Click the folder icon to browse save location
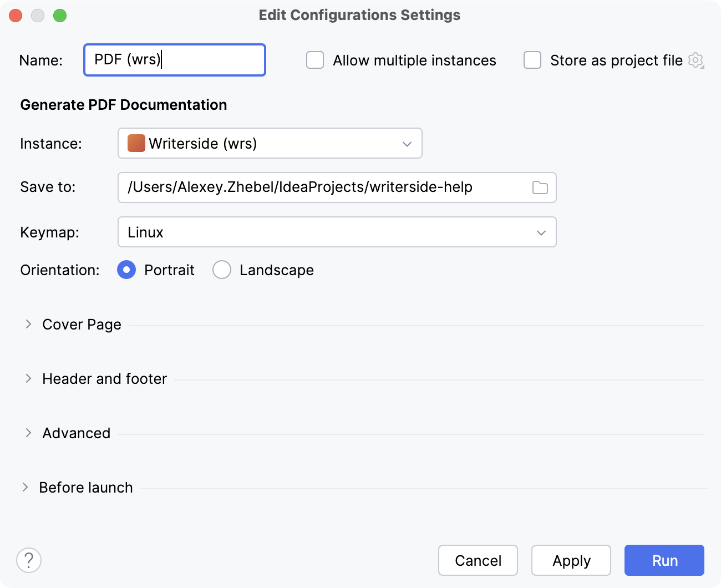Screen dimensions: 721x588 540,187
